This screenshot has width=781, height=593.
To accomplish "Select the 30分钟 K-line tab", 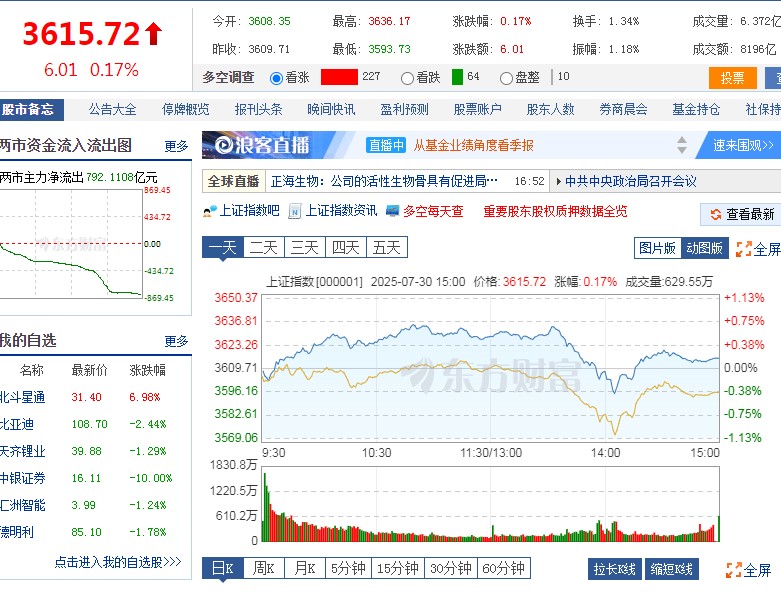I will (451, 568).
